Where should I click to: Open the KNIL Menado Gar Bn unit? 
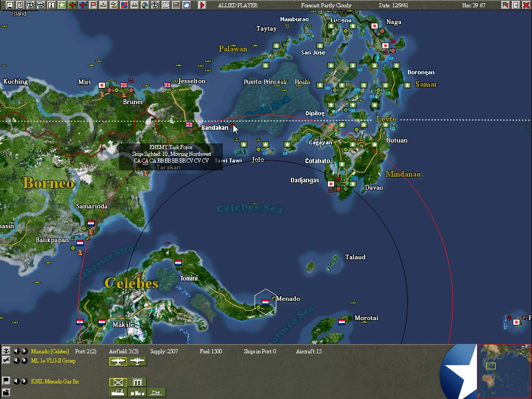[x=55, y=381]
